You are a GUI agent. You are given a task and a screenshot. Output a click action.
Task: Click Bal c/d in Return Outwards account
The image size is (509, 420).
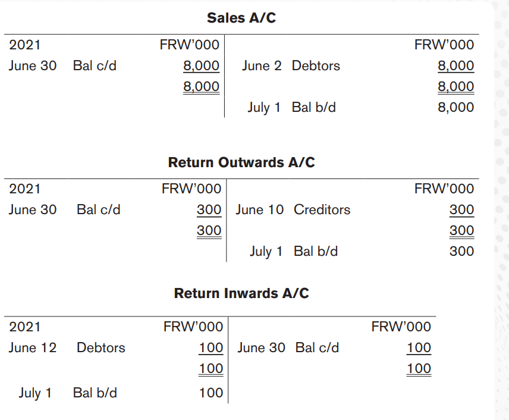click(x=98, y=209)
